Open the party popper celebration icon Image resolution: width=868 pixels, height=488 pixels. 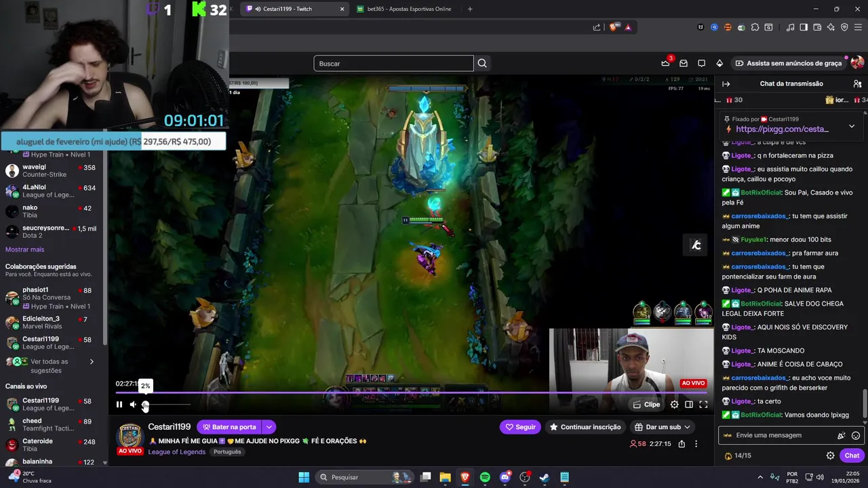[842, 436]
